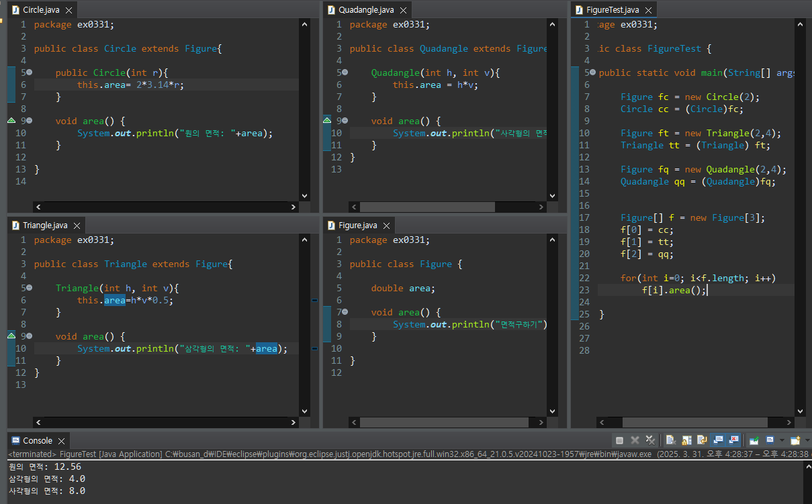Toggle show console on standard output change
This screenshot has width=812, height=504.
coord(718,440)
